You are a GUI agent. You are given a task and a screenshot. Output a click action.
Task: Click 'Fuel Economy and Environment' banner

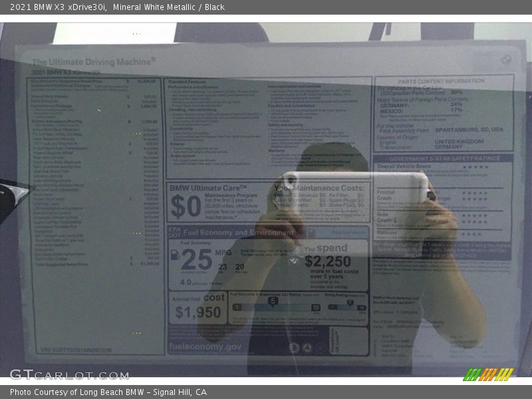click(x=238, y=232)
